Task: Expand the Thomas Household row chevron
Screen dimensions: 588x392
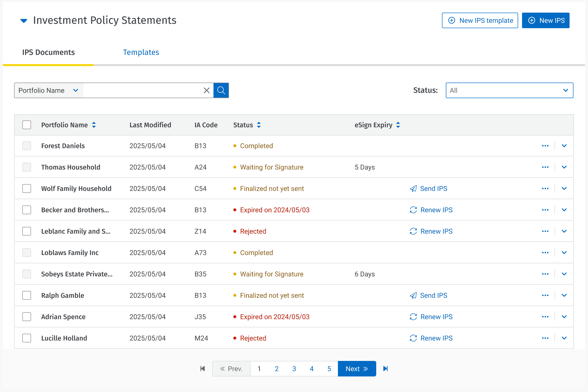Action: 564,167
